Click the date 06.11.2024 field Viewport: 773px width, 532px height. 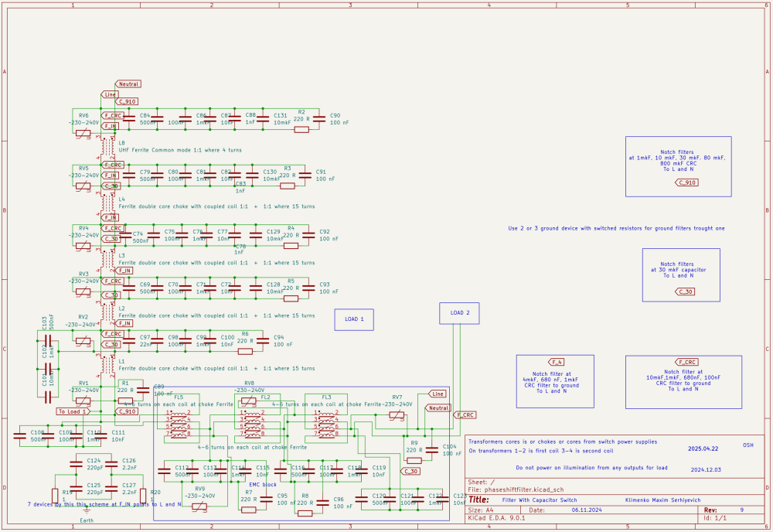click(x=587, y=510)
